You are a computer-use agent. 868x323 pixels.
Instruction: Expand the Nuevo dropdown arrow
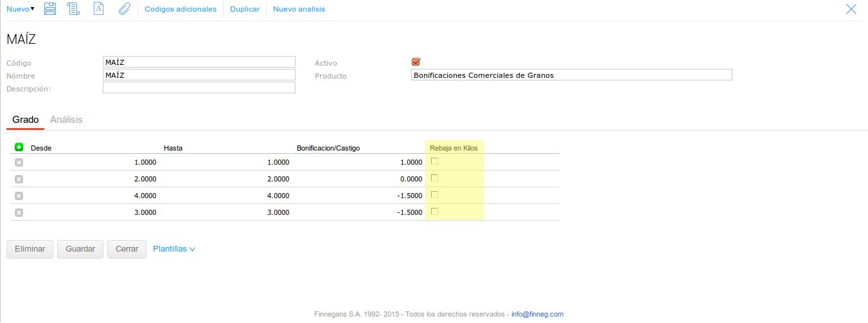click(32, 9)
